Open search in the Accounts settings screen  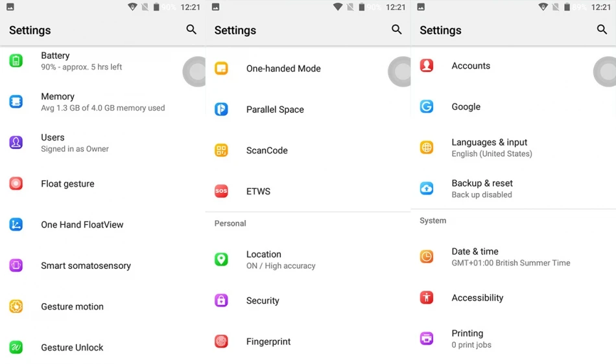pos(602,29)
